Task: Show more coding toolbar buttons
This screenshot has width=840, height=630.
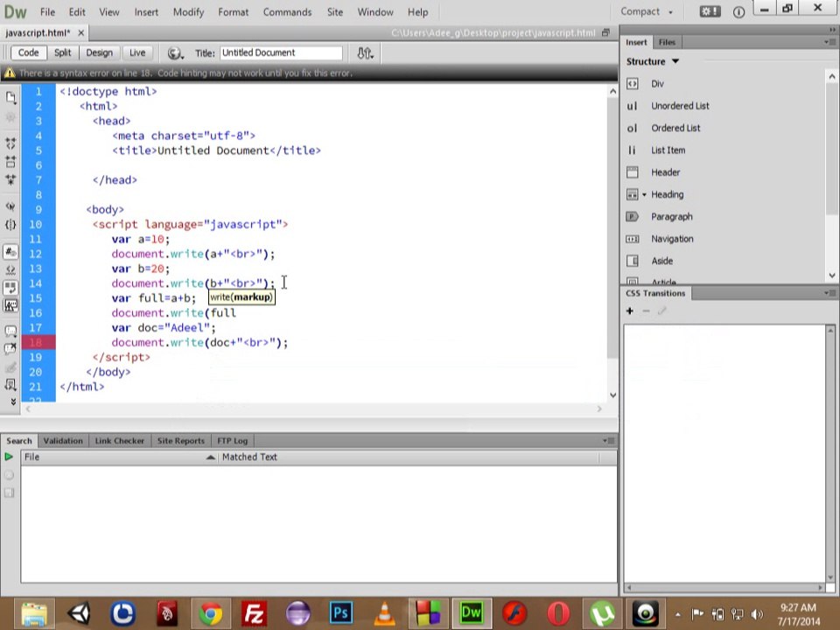Action: pyautogui.click(x=12, y=402)
